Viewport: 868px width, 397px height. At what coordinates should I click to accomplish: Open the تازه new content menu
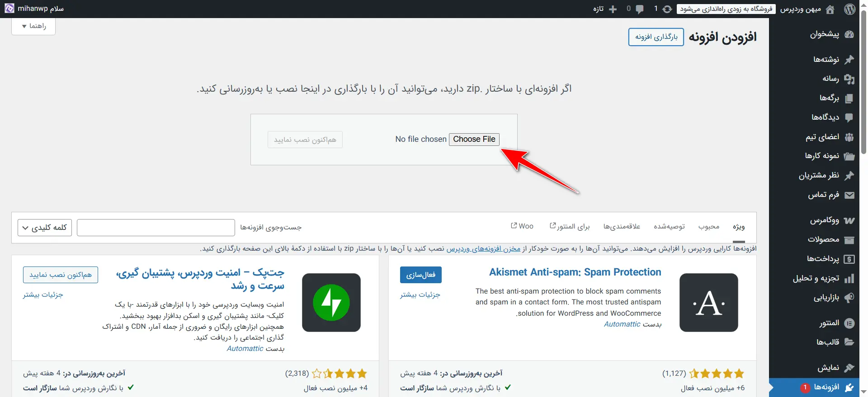coord(605,9)
